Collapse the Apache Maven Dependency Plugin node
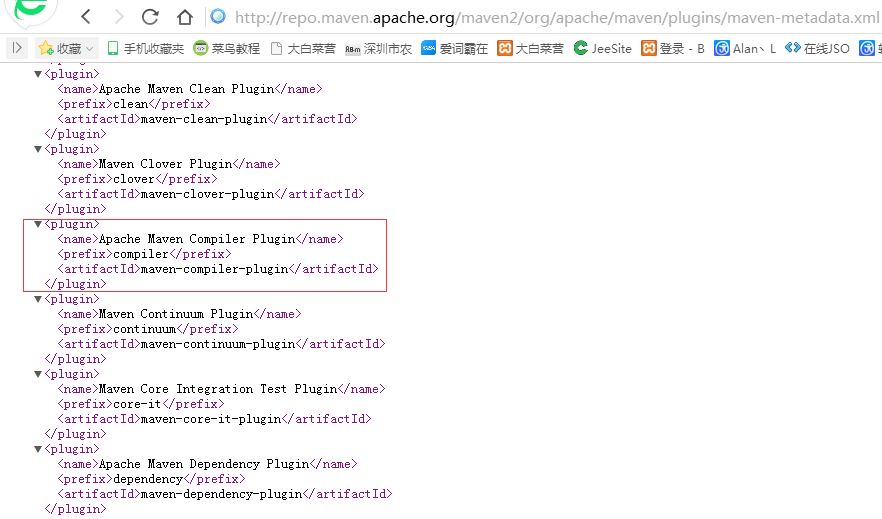882x519 pixels. 38,449
